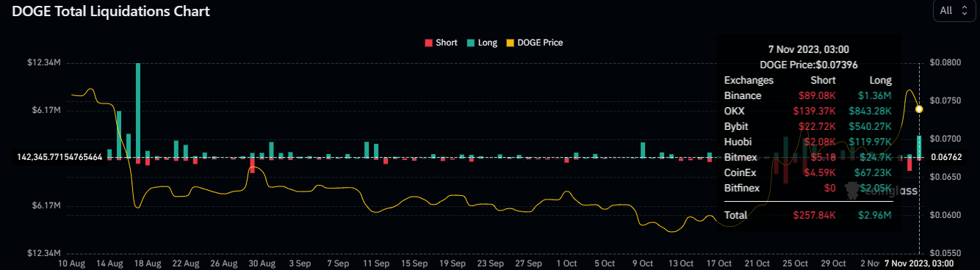Toggle the DOGE Price legend series

535,43
